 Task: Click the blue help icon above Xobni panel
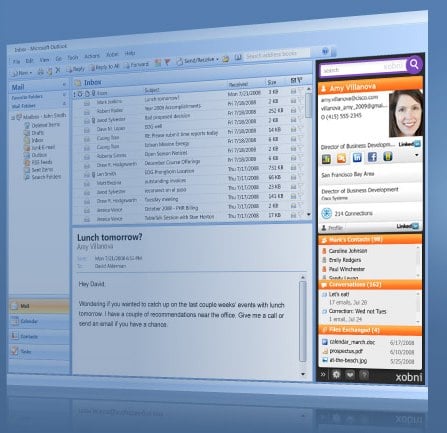click(326, 51)
